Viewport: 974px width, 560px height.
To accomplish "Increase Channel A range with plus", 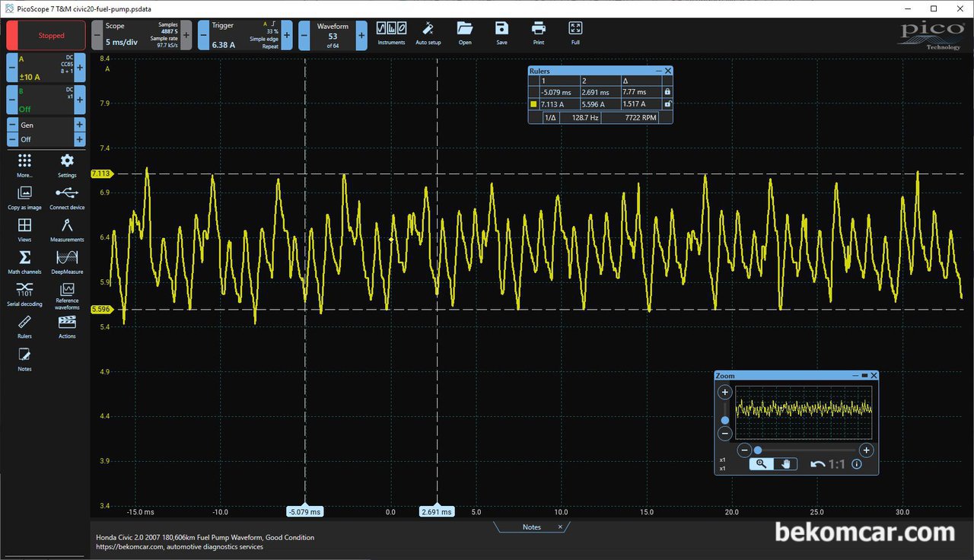I will click(80, 68).
